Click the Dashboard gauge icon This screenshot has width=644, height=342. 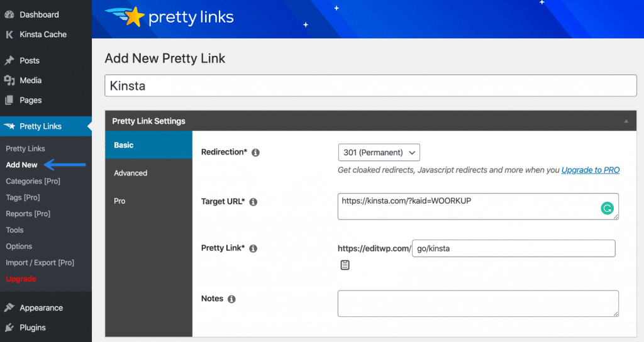[9, 14]
